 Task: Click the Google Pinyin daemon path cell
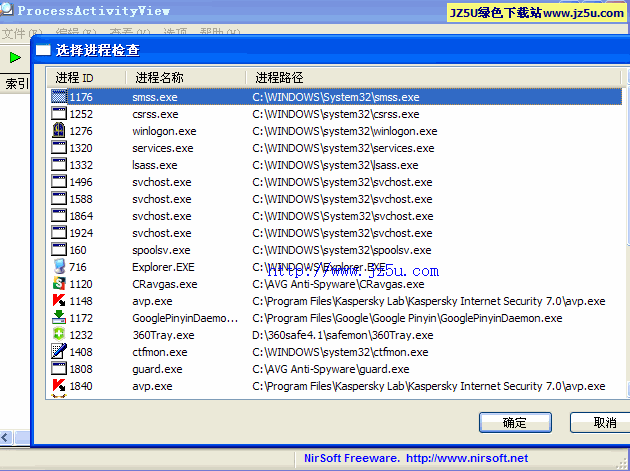coord(407,318)
